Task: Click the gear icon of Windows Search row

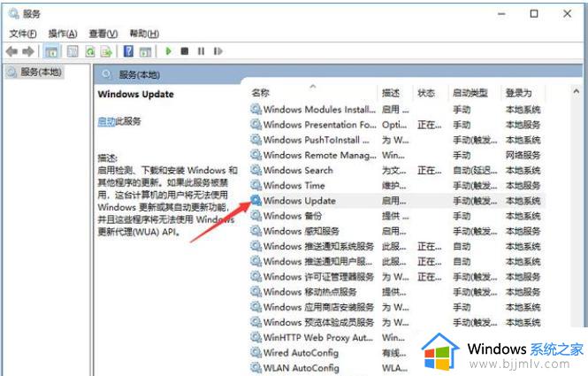Action: tap(256, 170)
